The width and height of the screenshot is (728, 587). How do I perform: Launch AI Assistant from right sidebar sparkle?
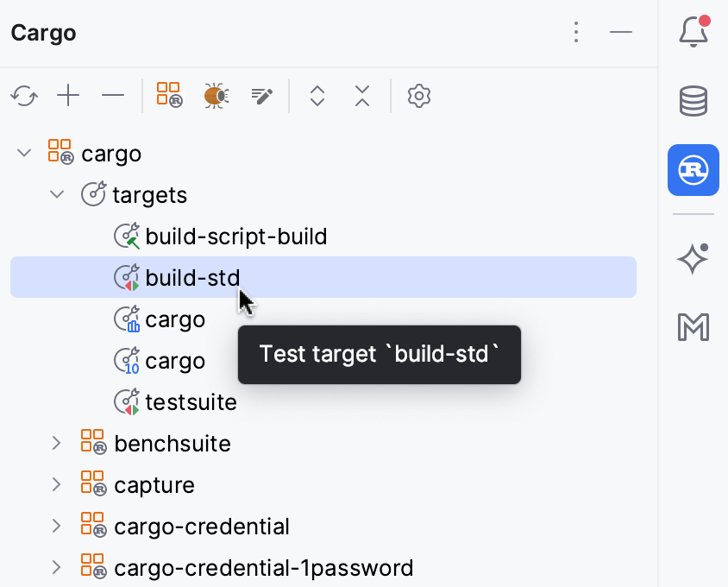693,257
